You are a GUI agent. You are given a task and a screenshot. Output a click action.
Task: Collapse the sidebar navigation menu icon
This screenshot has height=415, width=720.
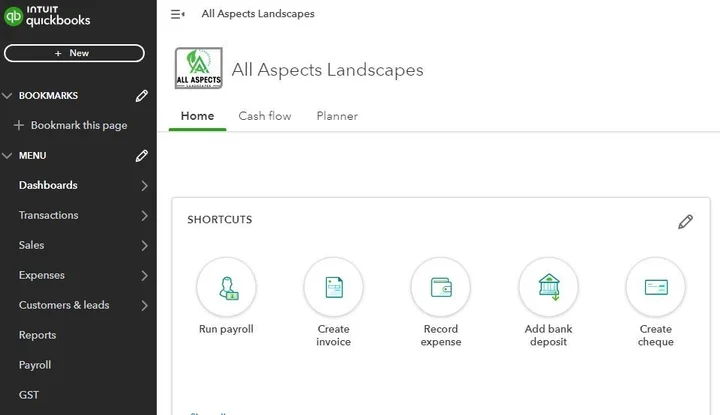(178, 14)
